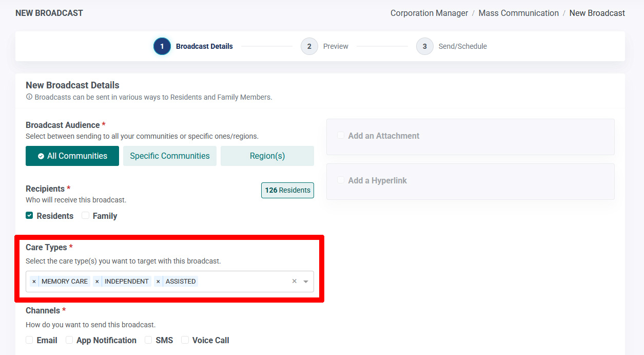Viewport: 644px width, 355px height.
Task: Go to Corporation Manager breadcrumb
Action: (430, 13)
